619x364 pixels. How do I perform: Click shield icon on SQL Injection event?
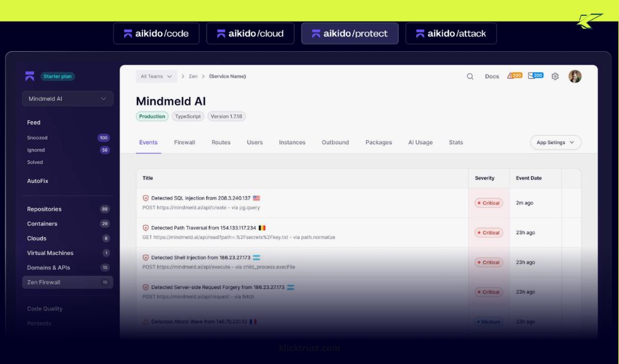[x=146, y=198]
